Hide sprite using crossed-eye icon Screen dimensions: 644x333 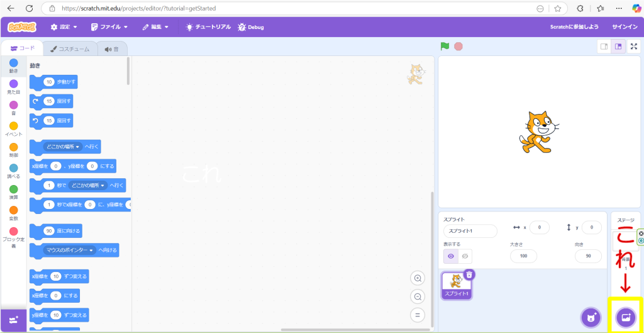[x=465, y=256]
